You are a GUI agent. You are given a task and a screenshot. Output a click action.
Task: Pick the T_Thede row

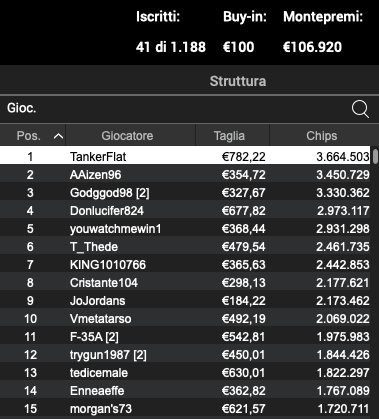point(185,247)
